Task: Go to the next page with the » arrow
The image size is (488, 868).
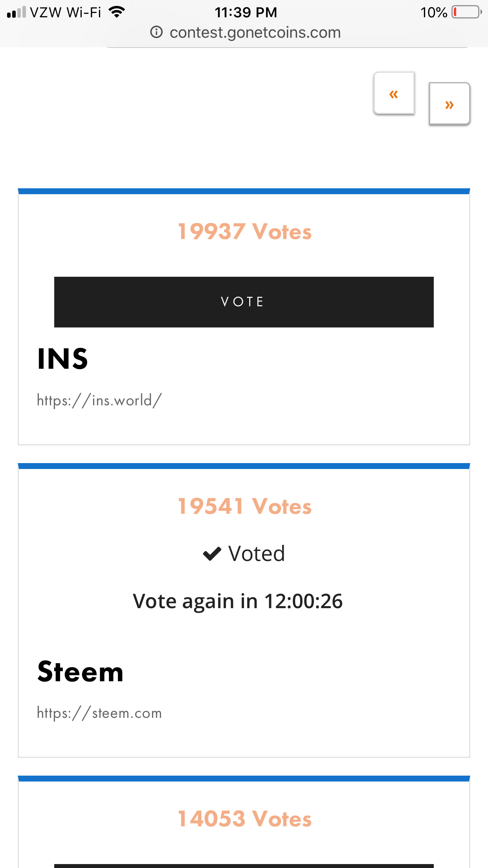Action: 449,104
